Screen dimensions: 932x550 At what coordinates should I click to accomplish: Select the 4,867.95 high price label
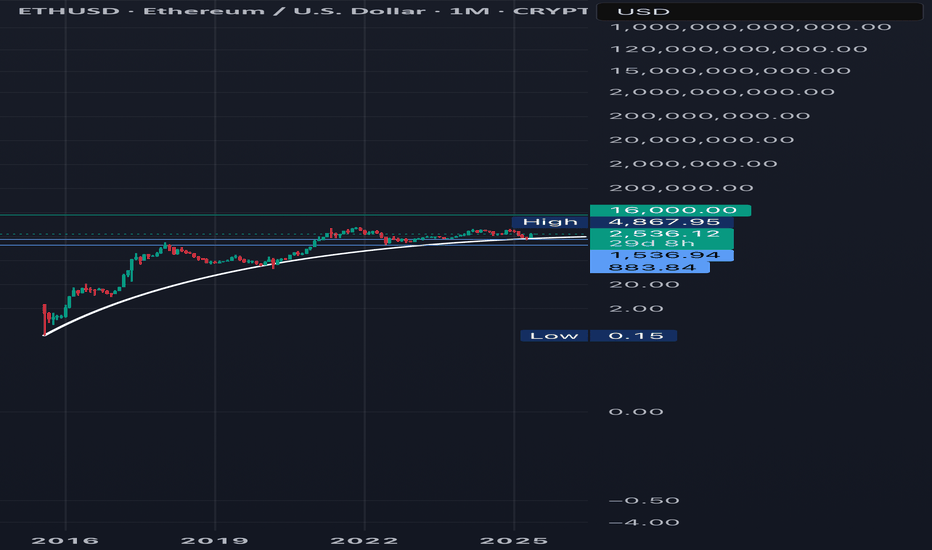[662, 222]
